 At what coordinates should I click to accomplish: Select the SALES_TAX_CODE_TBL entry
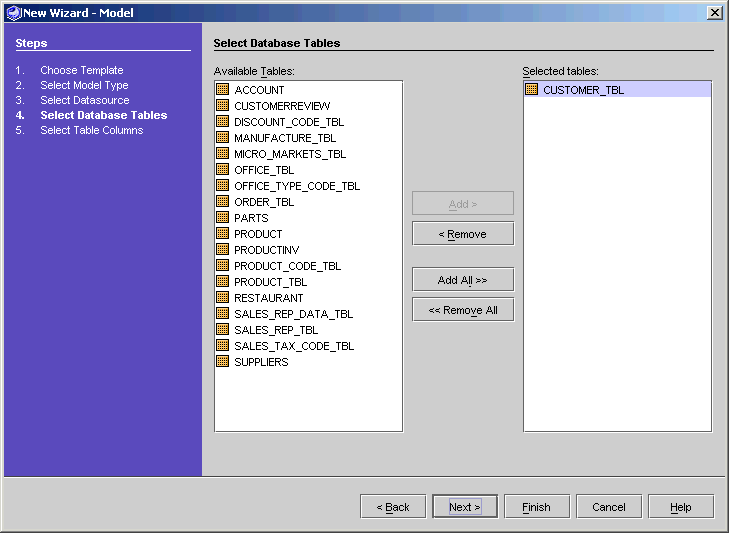[x=294, y=346]
